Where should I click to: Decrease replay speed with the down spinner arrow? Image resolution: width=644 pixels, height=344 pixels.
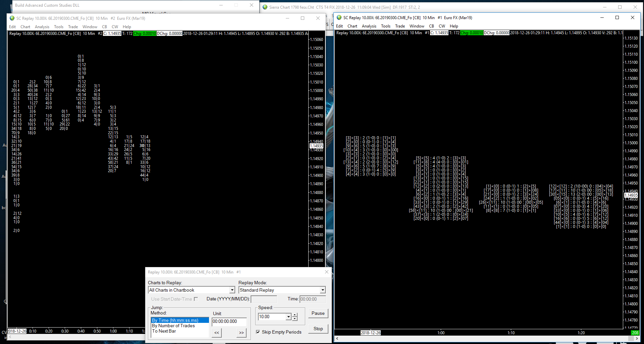point(295,319)
